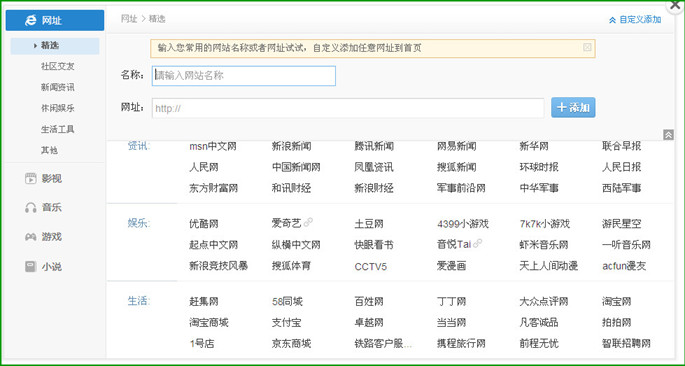Viewport: 685px width, 366px height.
Task: Dismiss the yellow hint bar close icon
Action: click(587, 47)
